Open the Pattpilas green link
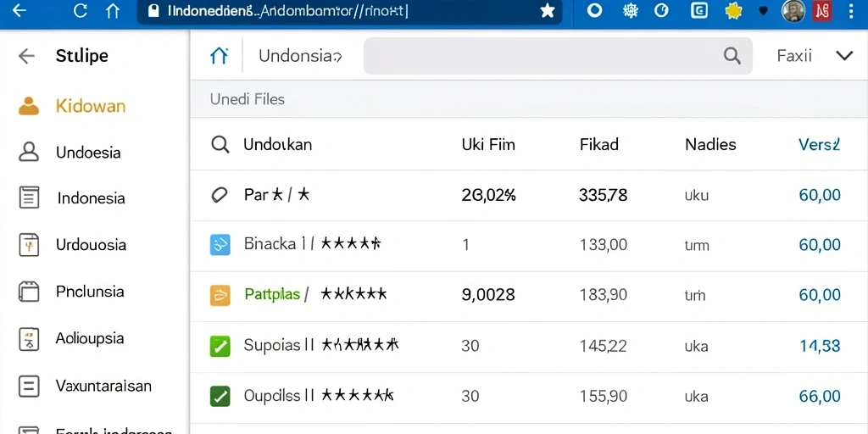Image resolution: width=868 pixels, height=434 pixels. [x=272, y=294]
